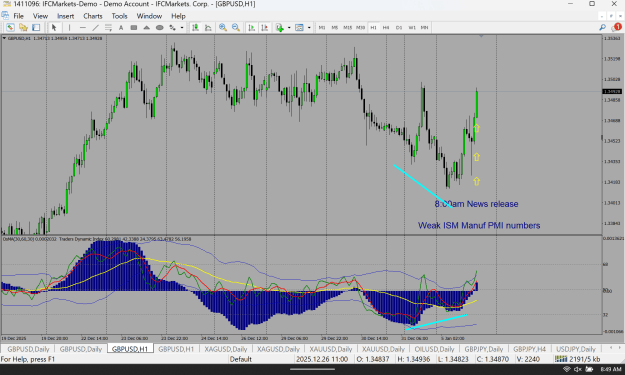
Task: Switch to the GBPJPY,Daily chart tab
Action: (483, 349)
